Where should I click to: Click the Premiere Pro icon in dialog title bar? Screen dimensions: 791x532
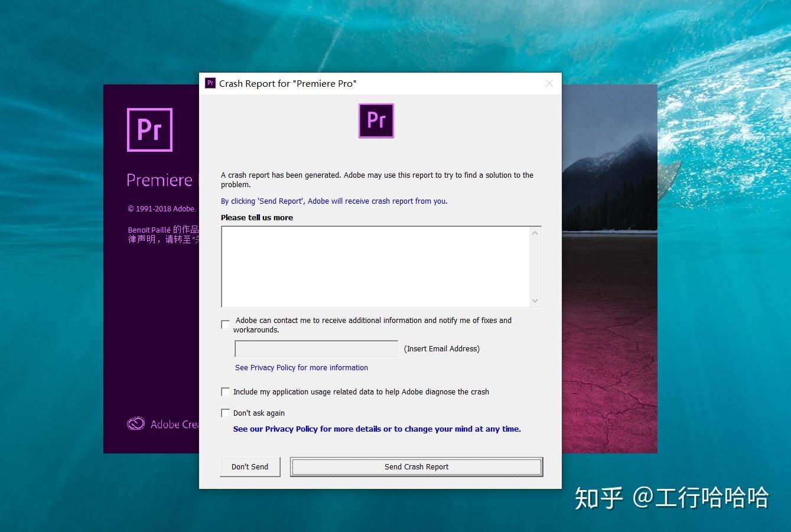[x=210, y=83]
